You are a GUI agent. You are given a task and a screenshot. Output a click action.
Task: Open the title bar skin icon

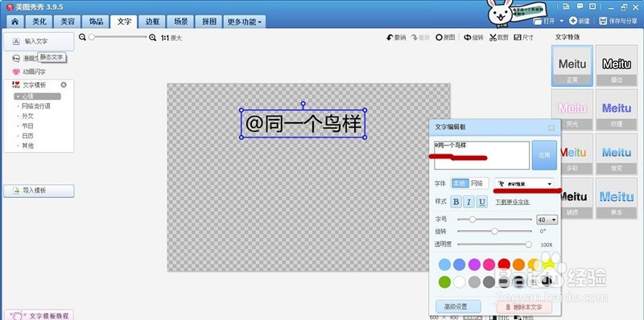coord(566,6)
